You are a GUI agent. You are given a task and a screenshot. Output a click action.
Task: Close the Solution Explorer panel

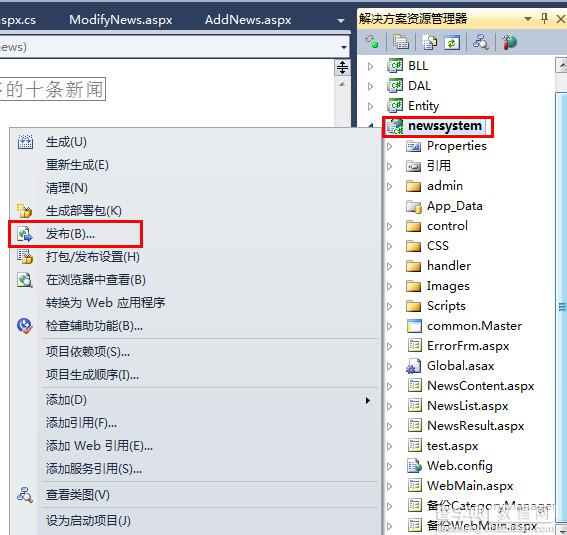point(561,18)
